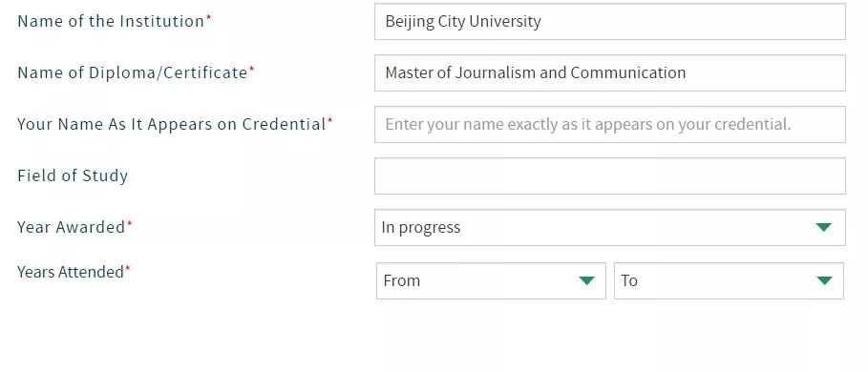Expand the Years Attended From dropdown
868x371 pixels.
click(x=491, y=281)
